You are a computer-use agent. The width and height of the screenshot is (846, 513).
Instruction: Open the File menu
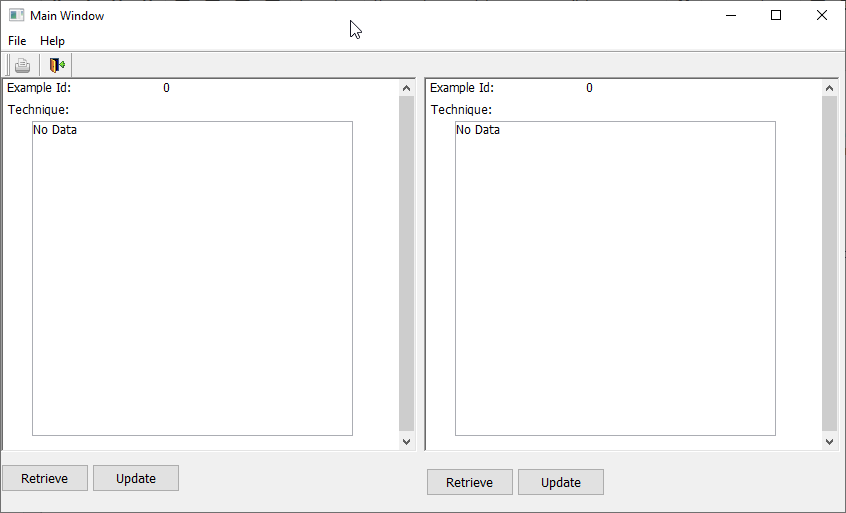(17, 41)
